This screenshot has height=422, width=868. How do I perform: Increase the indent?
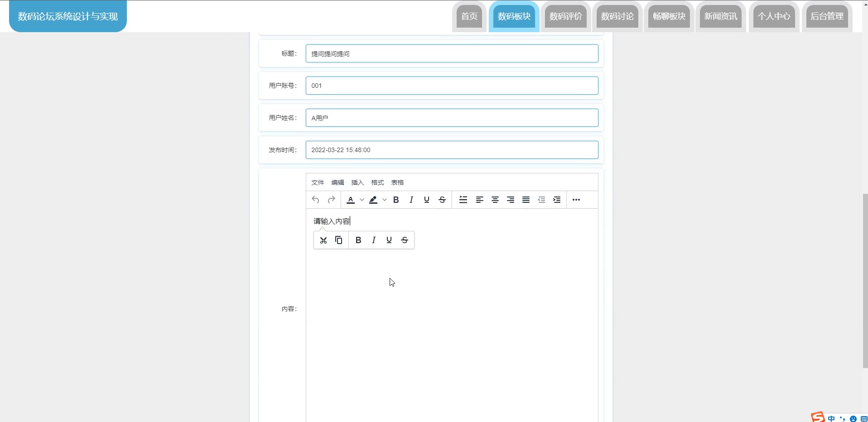point(557,200)
